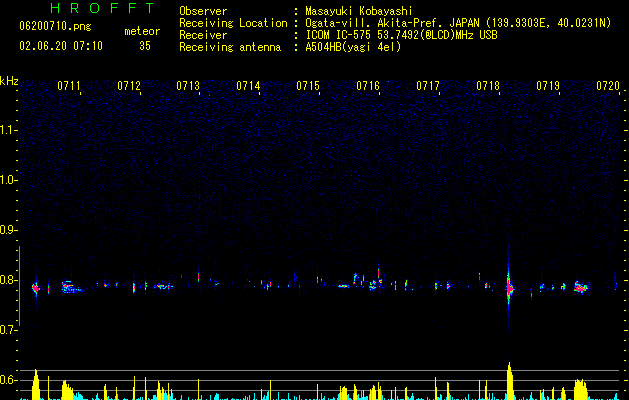Image resolution: width=629 pixels, height=400 pixels.
Task: Click the ICOM IC-575 53.7492 MHz receiver text
Action: coord(401,35)
